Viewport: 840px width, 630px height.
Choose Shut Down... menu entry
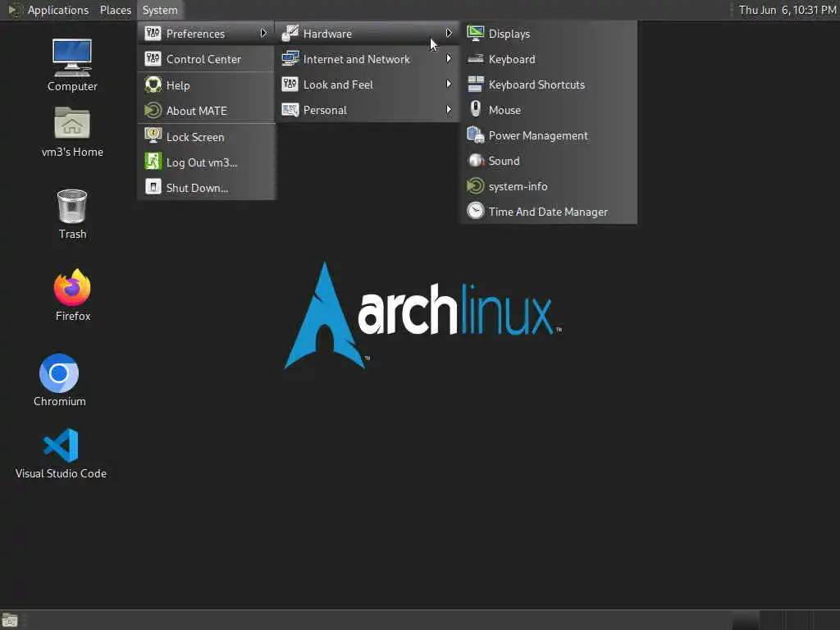point(206,188)
